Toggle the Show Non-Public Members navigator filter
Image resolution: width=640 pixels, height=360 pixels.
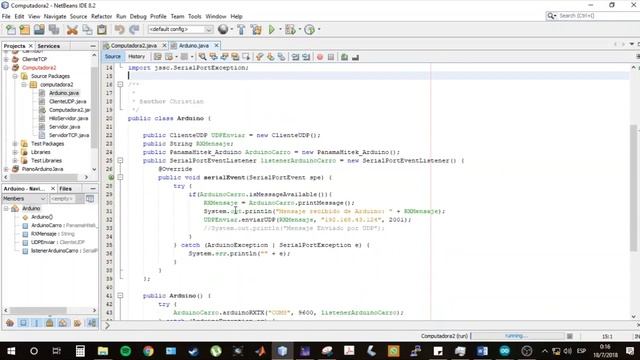(x=49, y=323)
